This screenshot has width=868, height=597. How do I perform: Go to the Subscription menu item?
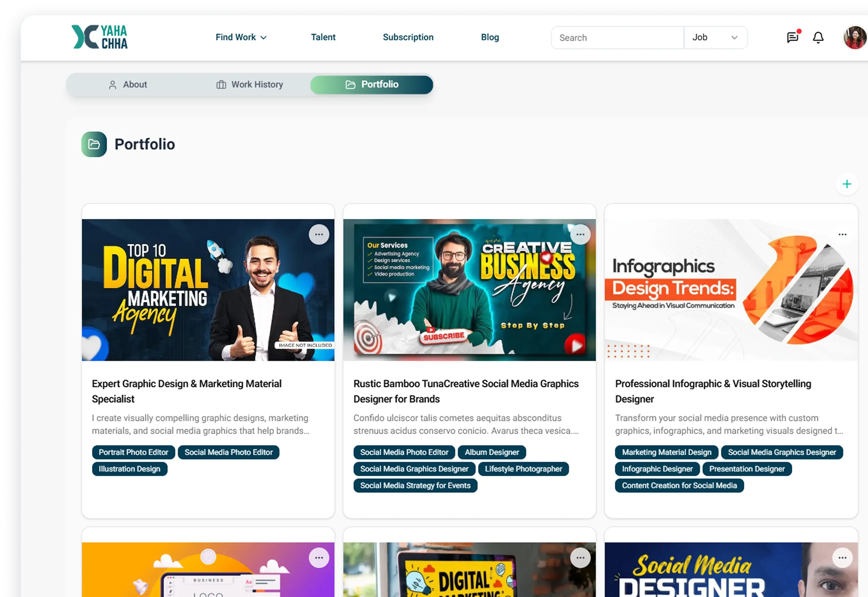point(408,37)
